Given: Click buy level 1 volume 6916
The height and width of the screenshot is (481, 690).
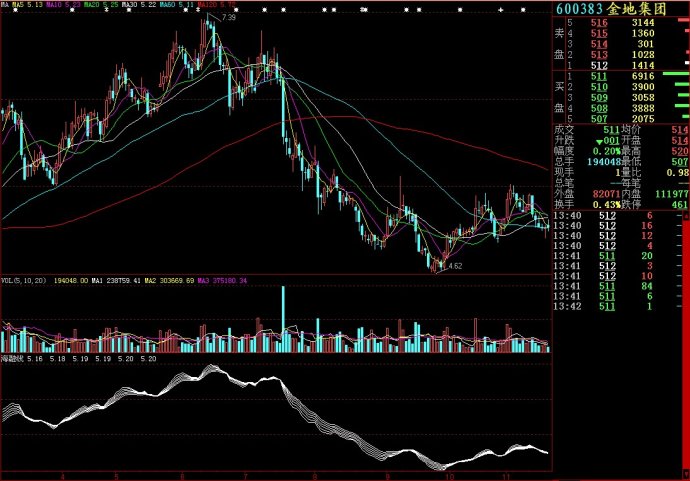Looking at the screenshot, I should 643,76.
